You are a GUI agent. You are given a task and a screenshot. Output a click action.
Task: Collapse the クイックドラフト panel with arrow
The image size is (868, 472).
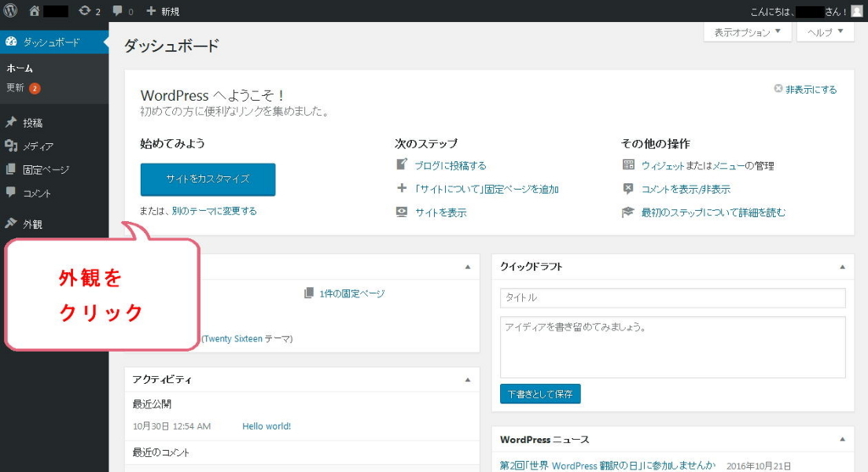842,267
